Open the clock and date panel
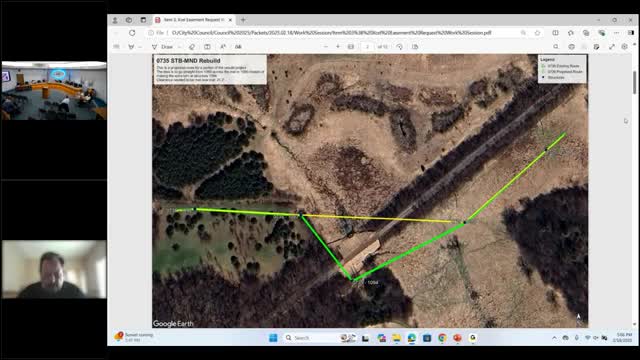Image resolution: width=640 pixels, height=360 pixels. pos(622,338)
